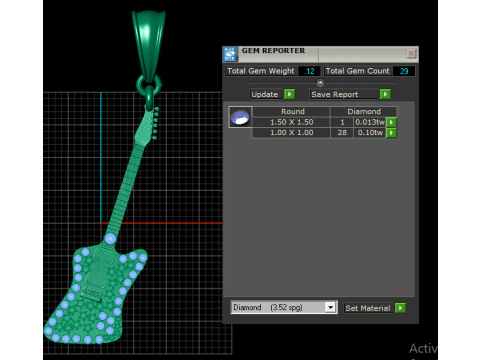Click the quantity cell showing 28
Image resolution: width=480 pixels, height=360 pixels.
342,133
